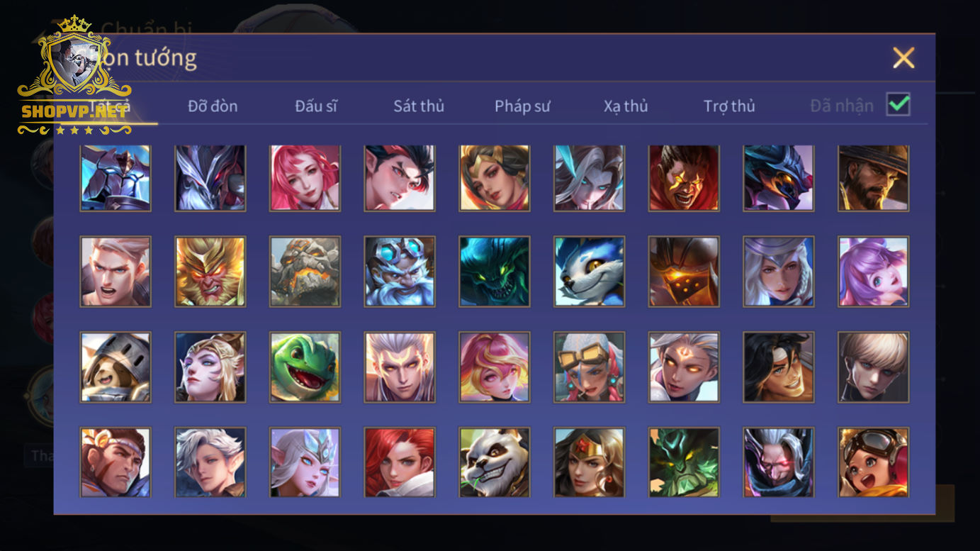Choose the girl with aviator goggles

[874, 462]
